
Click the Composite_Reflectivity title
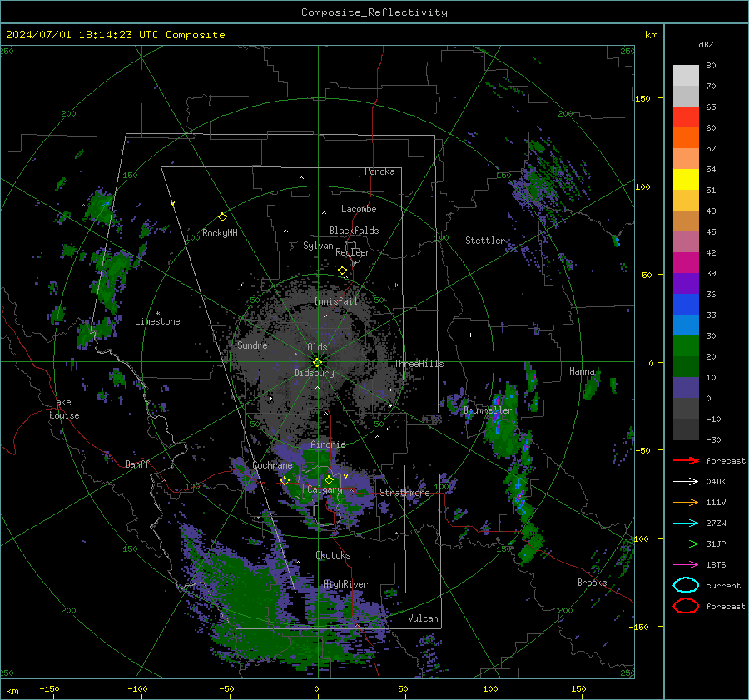pyautogui.click(x=374, y=12)
